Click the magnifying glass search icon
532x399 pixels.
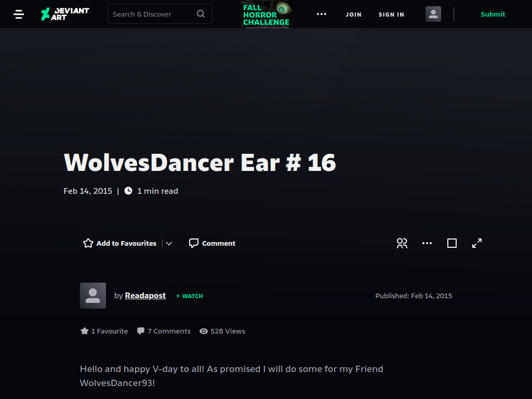click(201, 14)
